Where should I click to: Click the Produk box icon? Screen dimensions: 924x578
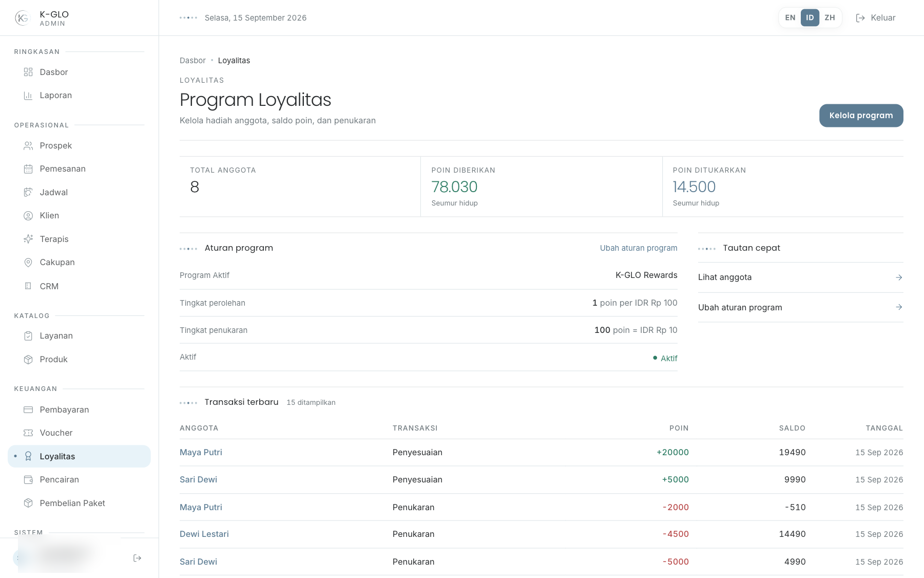click(x=28, y=360)
